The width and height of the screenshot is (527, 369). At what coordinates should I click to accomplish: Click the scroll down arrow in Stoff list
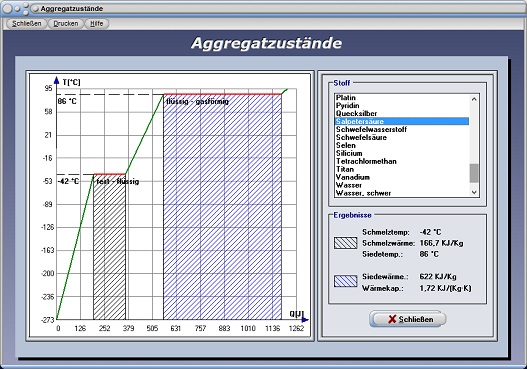tap(474, 192)
